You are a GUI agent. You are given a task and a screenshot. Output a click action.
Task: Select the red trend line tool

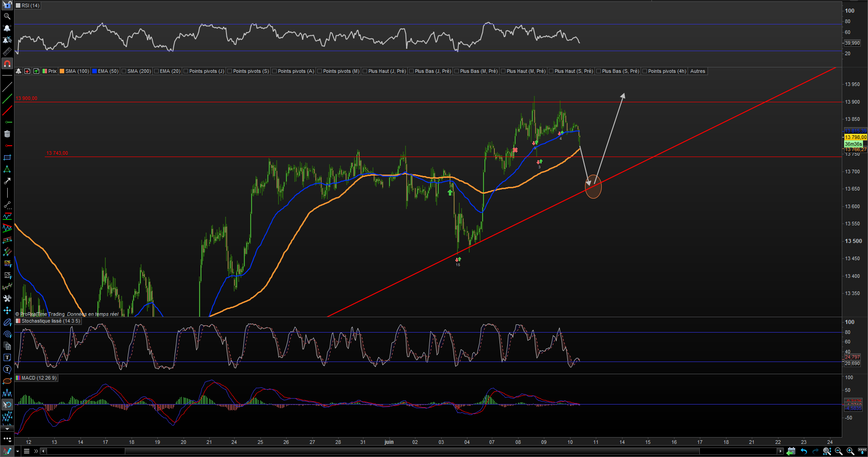pos(7,110)
